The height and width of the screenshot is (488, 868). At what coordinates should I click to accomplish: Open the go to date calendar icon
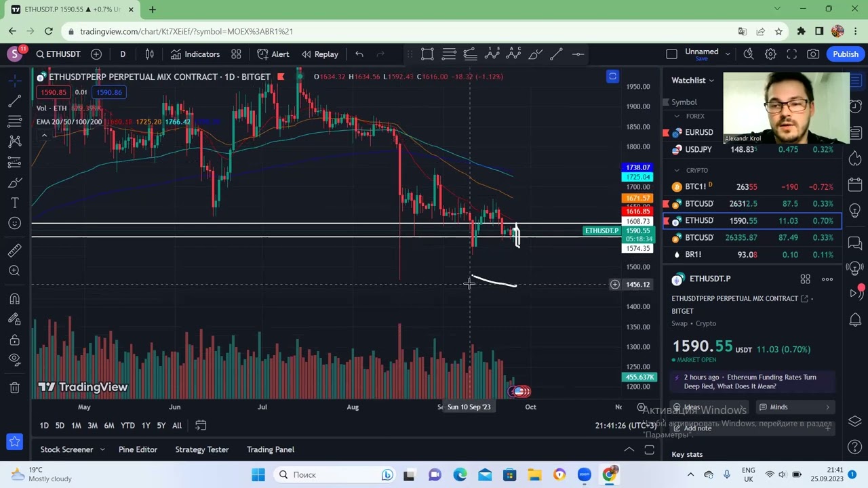201,426
